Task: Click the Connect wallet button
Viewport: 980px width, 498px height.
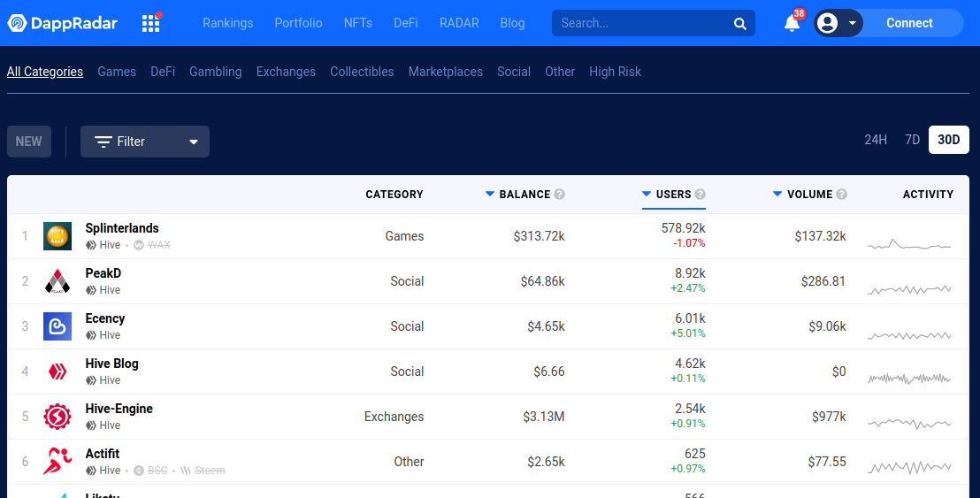Action: pyautogui.click(x=909, y=23)
